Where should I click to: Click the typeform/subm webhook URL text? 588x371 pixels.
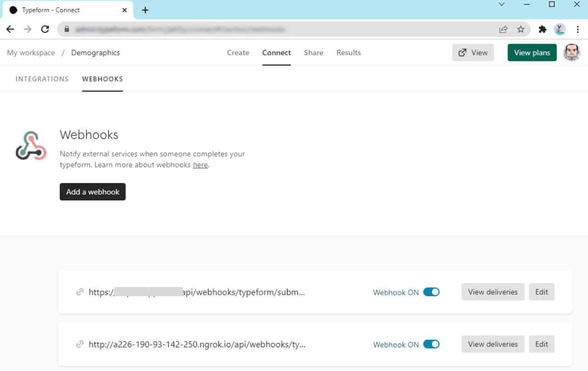[x=197, y=292]
